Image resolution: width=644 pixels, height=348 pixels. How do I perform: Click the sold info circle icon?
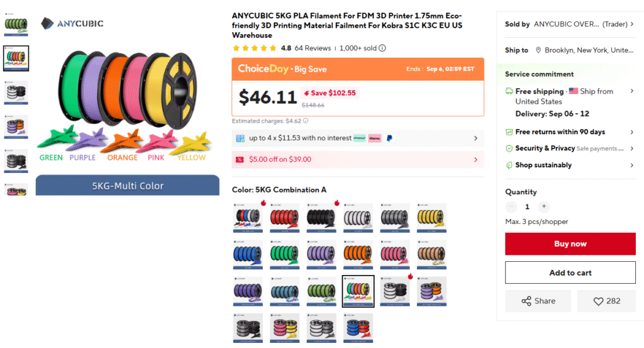point(382,48)
